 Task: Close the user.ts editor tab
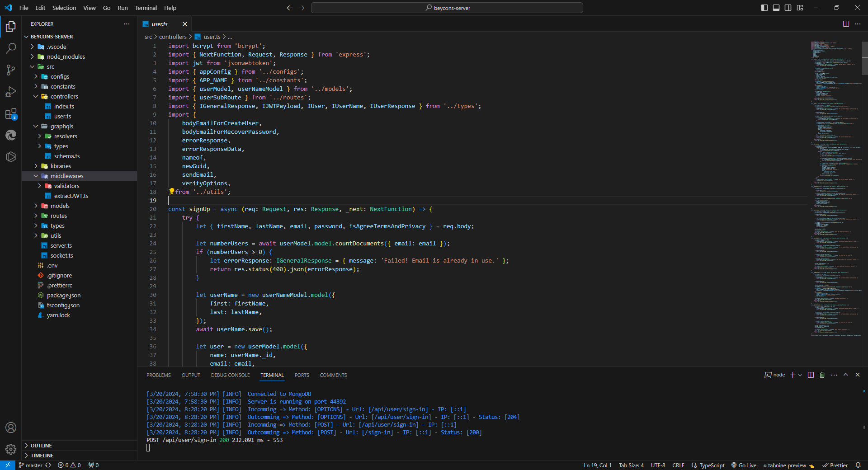point(185,24)
